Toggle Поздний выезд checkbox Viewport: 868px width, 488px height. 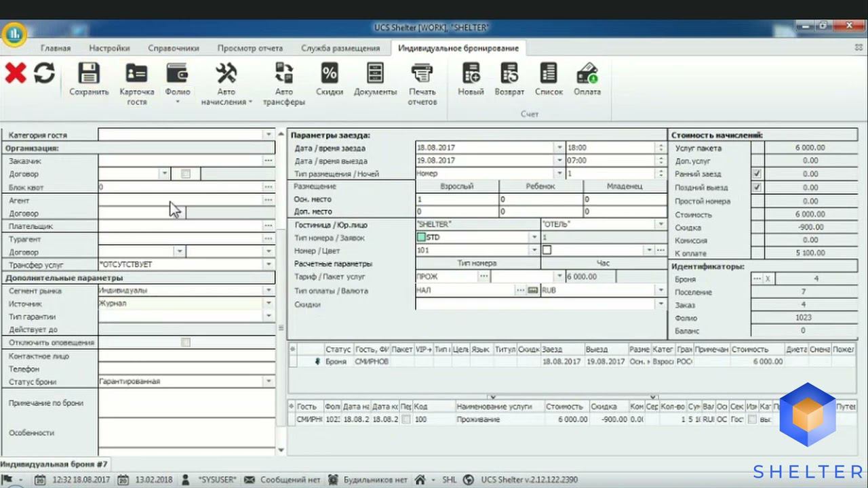757,187
